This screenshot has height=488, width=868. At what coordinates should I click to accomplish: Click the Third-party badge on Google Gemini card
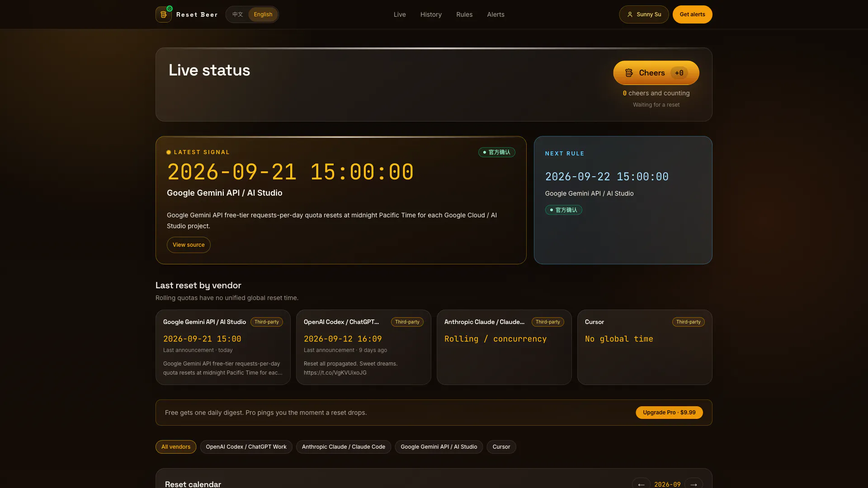point(266,322)
